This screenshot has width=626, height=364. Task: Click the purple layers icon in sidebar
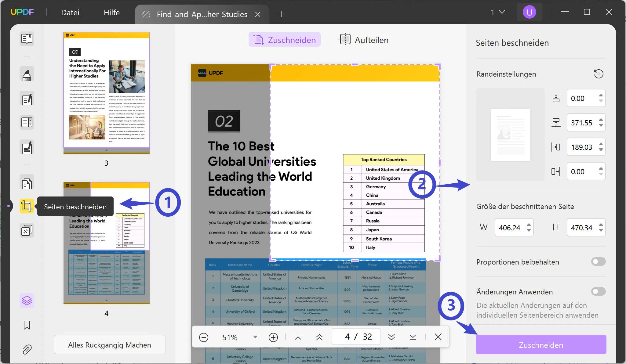tap(27, 301)
